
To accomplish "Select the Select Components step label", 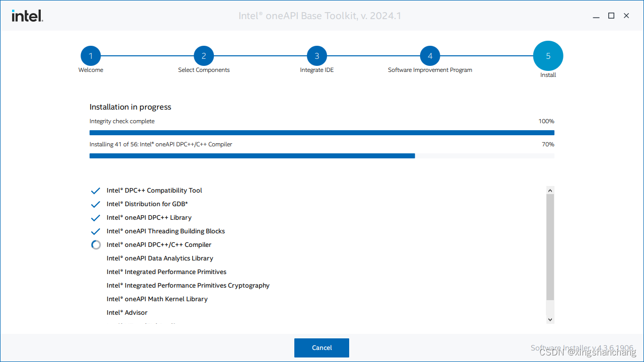I will [x=204, y=70].
